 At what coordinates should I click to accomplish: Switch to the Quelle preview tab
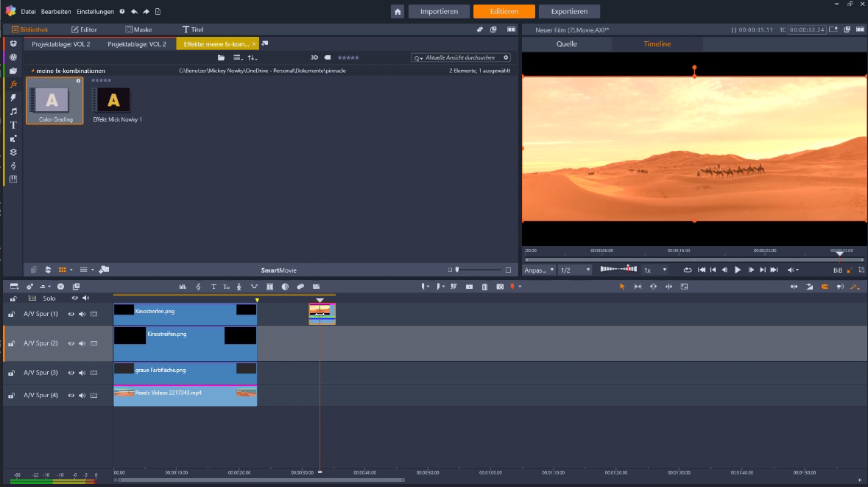click(x=567, y=43)
